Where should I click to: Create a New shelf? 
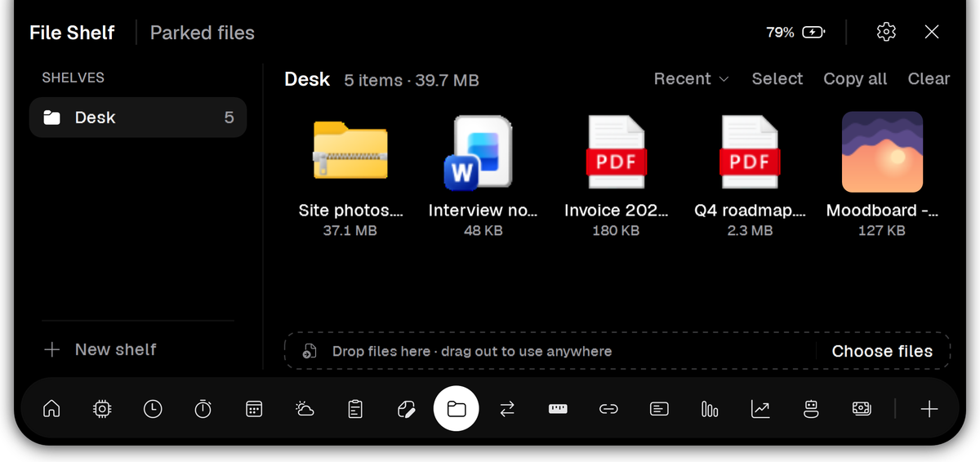pyautogui.click(x=100, y=349)
